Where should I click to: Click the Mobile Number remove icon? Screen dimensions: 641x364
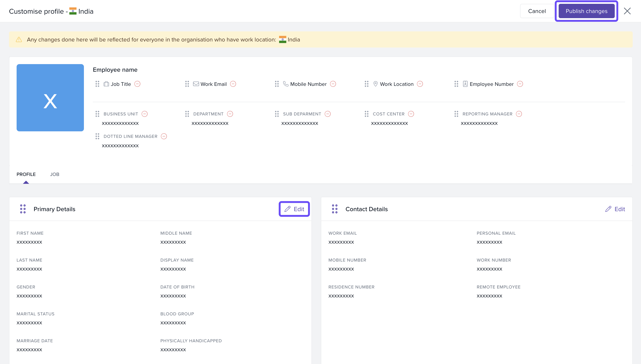[333, 84]
